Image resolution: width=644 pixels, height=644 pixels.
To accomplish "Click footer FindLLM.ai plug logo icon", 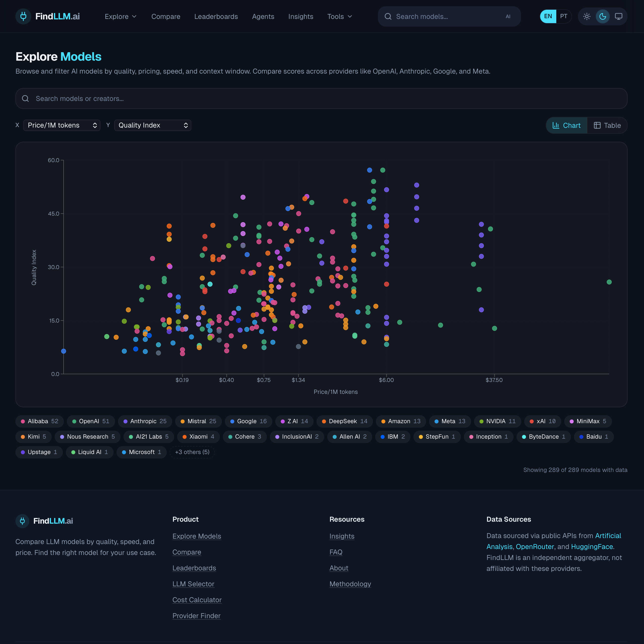I will [22, 521].
